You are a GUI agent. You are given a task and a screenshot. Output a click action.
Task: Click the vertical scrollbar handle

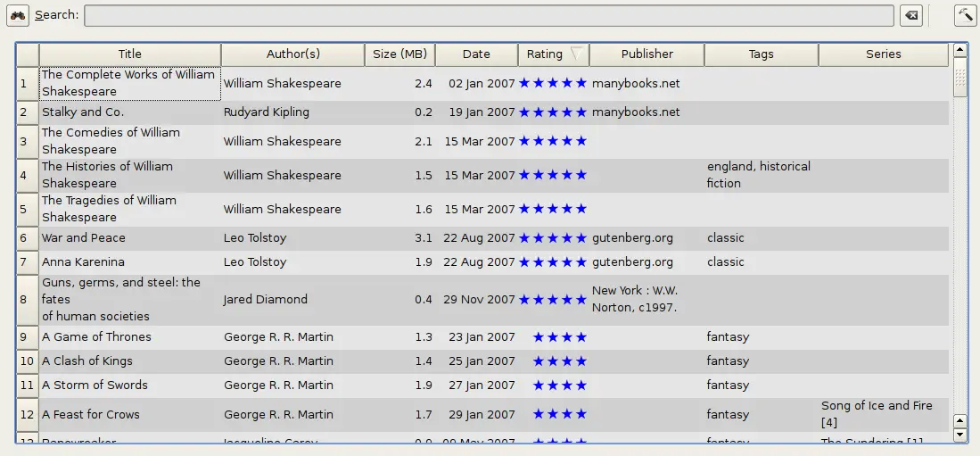[960, 77]
